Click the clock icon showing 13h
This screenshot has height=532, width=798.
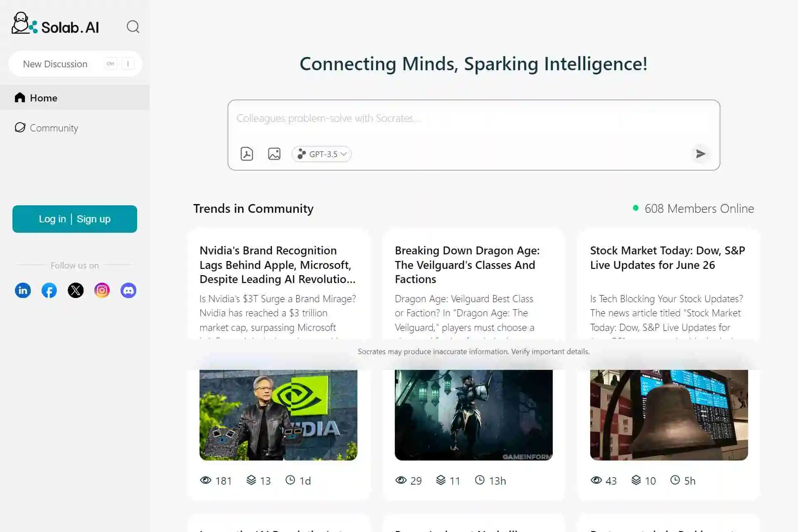pos(480,480)
